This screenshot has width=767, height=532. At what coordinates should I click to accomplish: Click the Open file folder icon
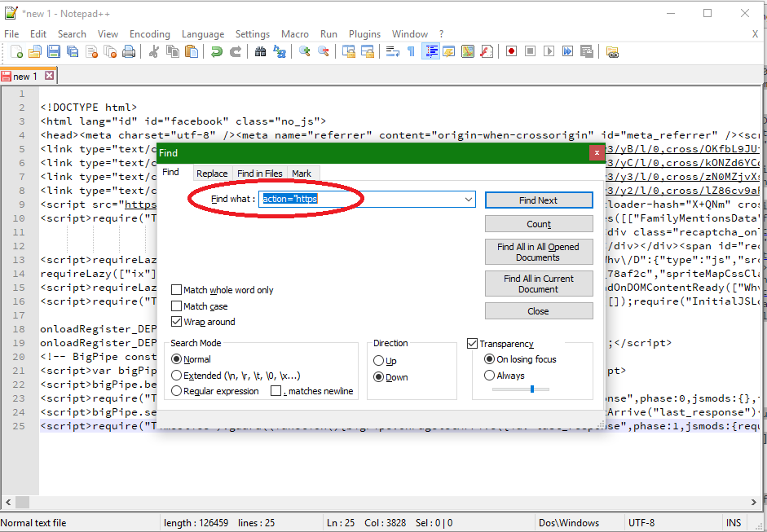point(35,51)
